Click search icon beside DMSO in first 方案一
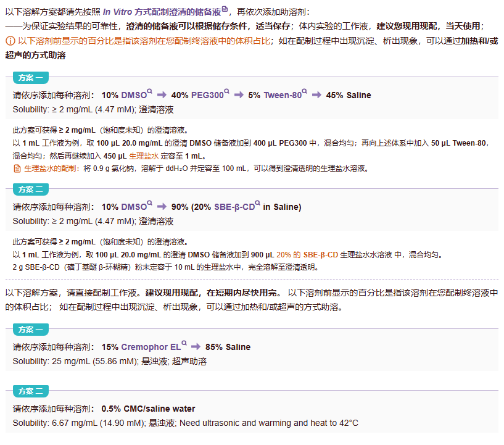 (149, 91)
